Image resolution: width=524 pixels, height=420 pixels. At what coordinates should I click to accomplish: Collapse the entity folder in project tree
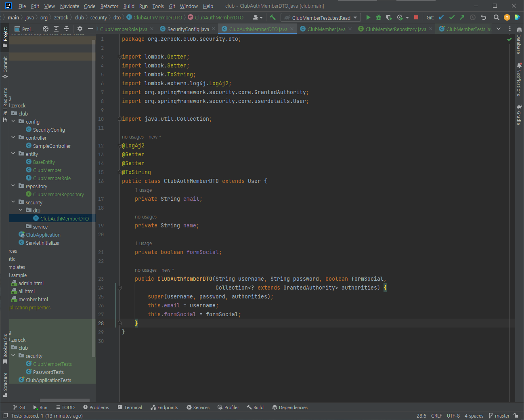[13, 153]
